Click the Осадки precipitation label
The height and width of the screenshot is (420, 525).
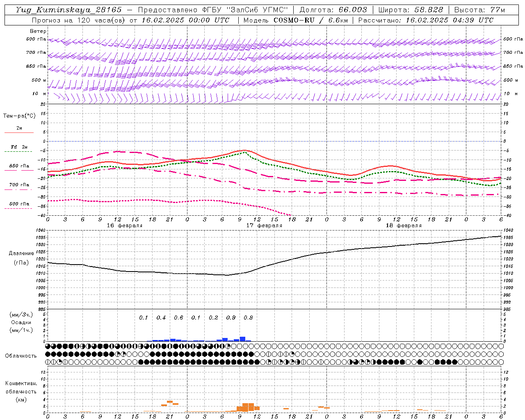(x=21, y=322)
